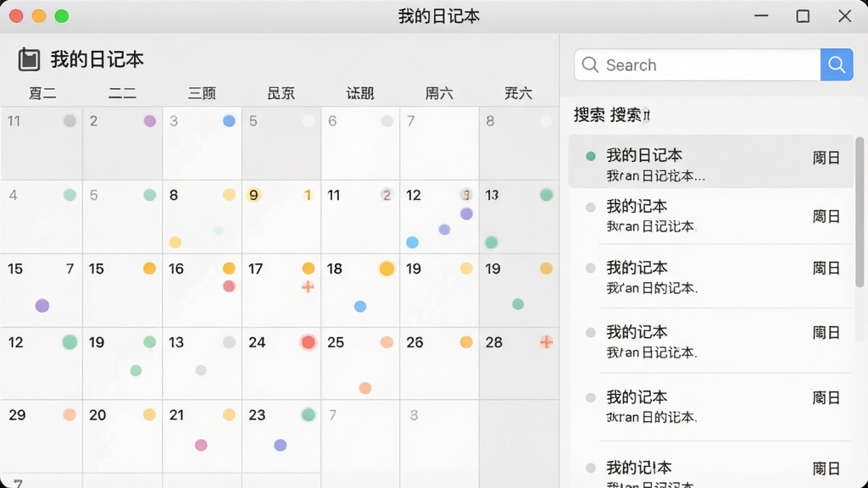The image size is (868, 488).
Task: Click the gray dot in day 11 cell
Action: pyautogui.click(x=70, y=120)
